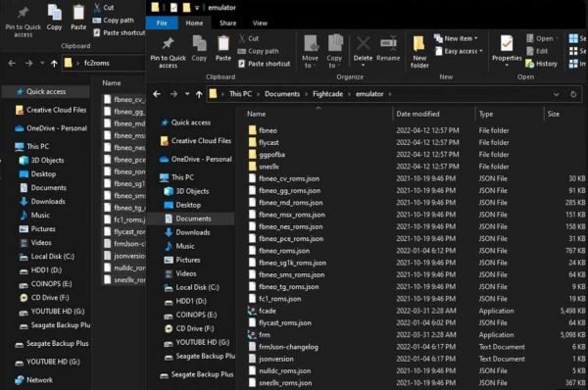Click Paste shortcut in emulator window ribbon
This screenshot has height=390, width=588.
point(265,64)
